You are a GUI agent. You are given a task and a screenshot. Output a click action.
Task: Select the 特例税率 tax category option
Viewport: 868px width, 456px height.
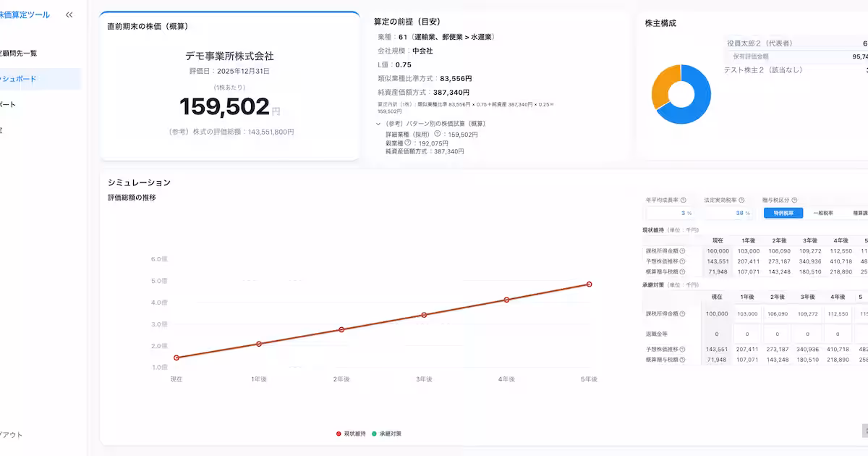[x=783, y=214]
